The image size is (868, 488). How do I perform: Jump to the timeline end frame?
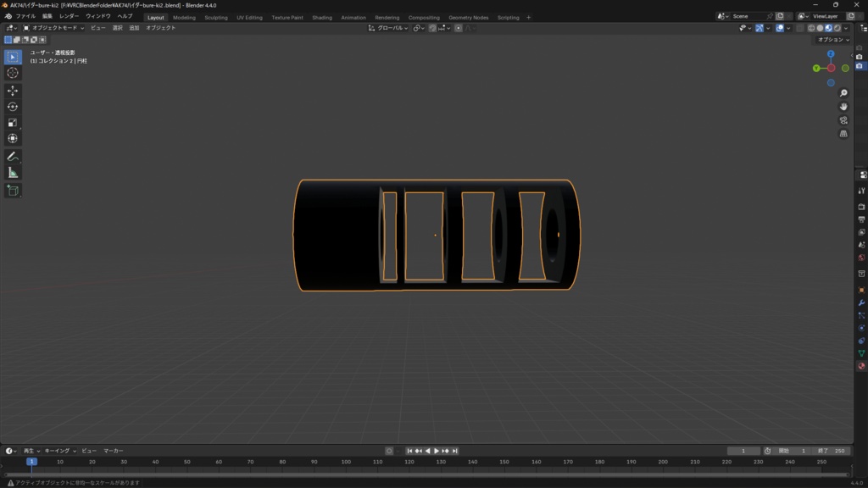(x=454, y=451)
